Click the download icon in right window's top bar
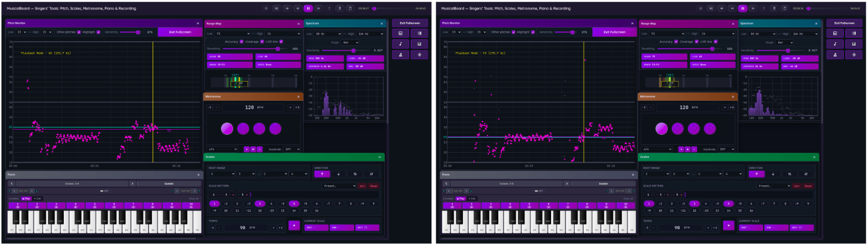Viewport: 868px width, 246px height. pos(774,8)
